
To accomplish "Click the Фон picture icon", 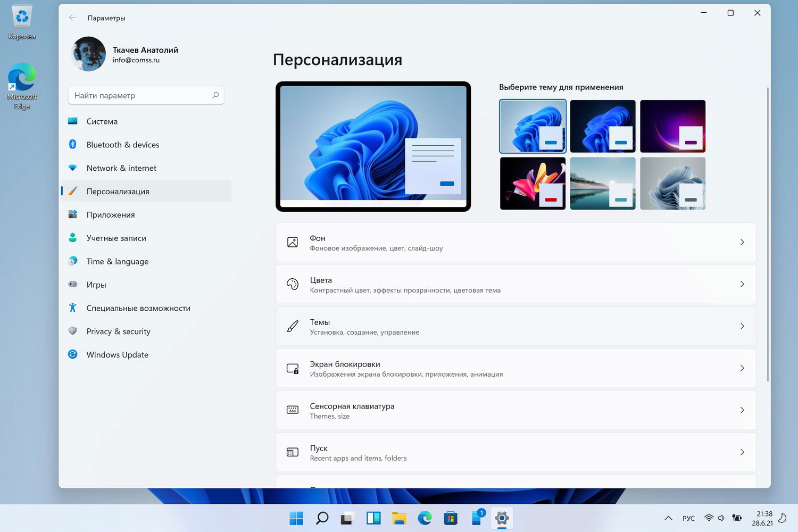I will coord(293,242).
